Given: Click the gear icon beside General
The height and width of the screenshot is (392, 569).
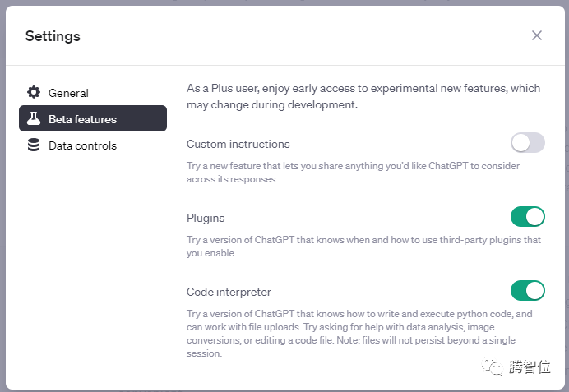Looking at the screenshot, I should pyautogui.click(x=34, y=93).
